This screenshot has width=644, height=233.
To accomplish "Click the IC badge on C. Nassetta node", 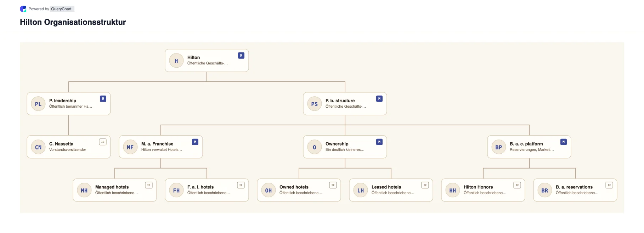I will [x=103, y=142].
